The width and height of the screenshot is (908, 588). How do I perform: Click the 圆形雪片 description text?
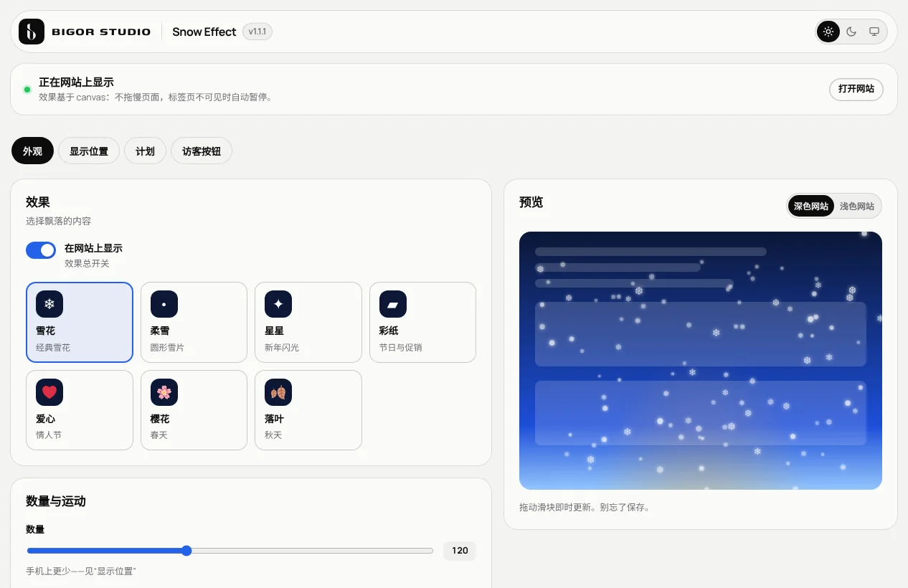point(167,347)
